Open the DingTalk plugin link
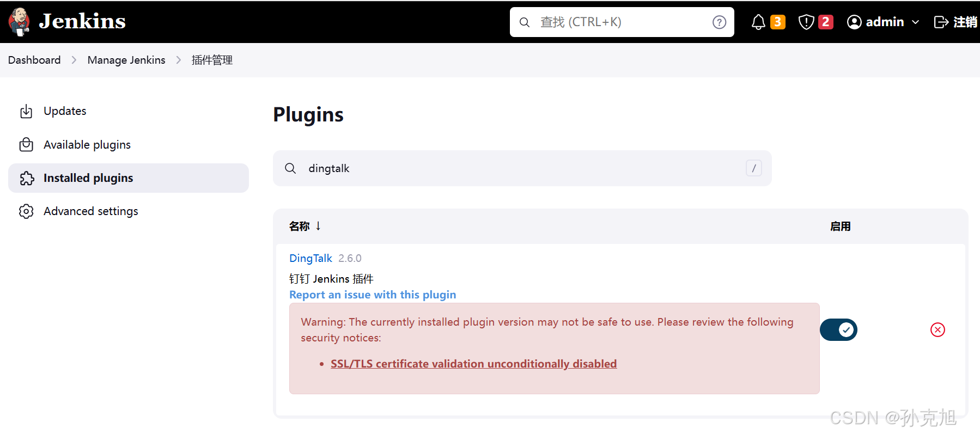 (311, 258)
